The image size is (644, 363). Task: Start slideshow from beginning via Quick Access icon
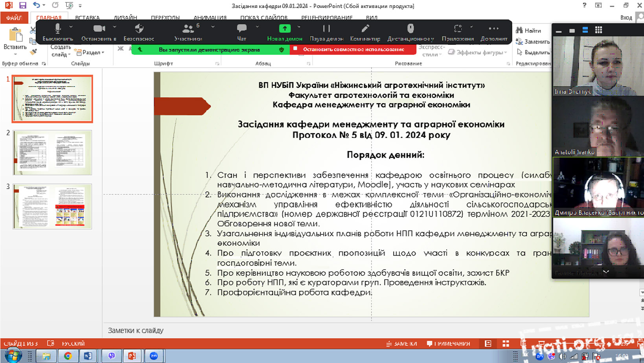(x=69, y=6)
